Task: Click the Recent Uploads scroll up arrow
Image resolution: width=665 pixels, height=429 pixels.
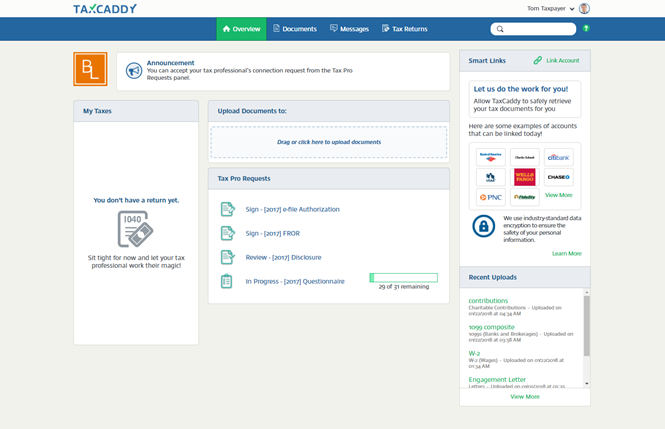Action: coord(587,292)
